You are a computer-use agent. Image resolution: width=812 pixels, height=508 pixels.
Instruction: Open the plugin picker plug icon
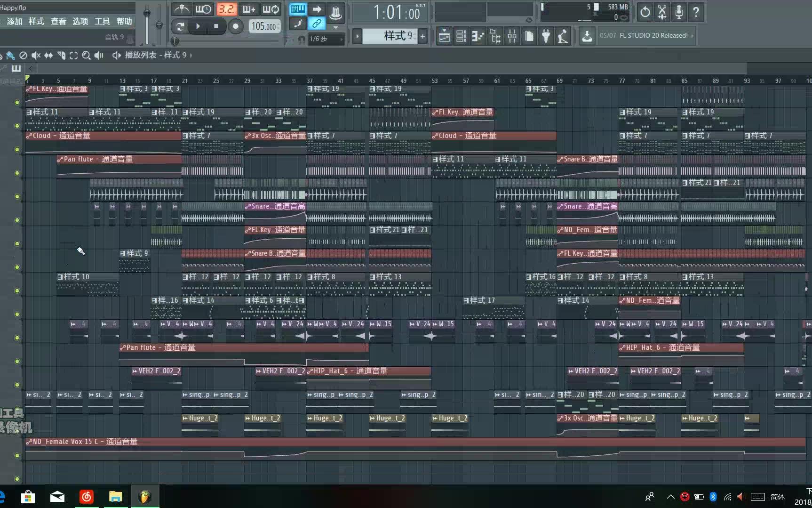tap(546, 36)
